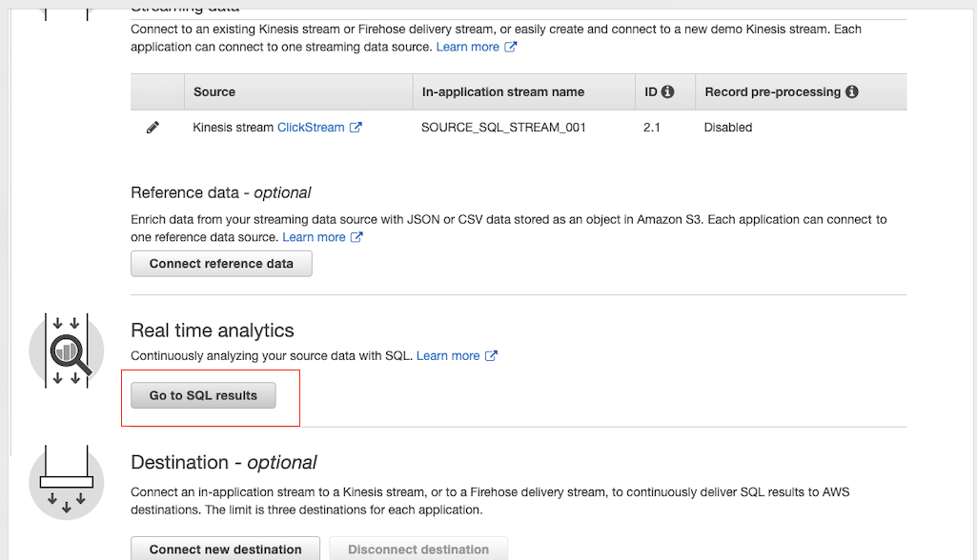Click the In-application stream name column header

tap(503, 92)
